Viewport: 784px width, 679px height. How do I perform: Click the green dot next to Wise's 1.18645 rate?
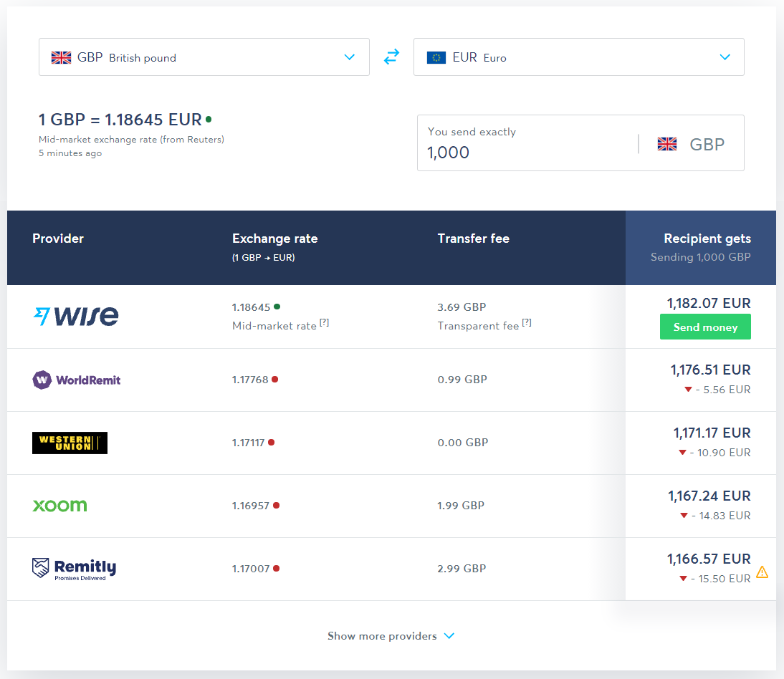coord(277,307)
